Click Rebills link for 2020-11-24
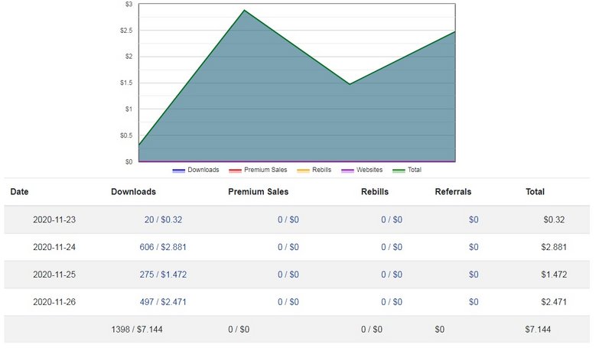 tap(392, 247)
